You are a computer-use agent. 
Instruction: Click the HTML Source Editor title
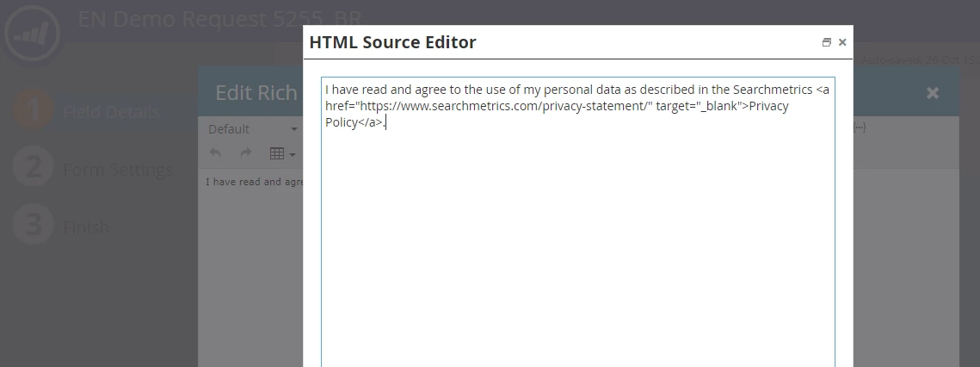(392, 42)
